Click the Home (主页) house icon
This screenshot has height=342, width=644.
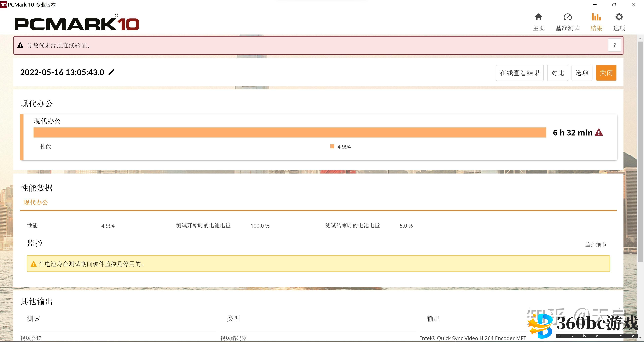click(538, 17)
